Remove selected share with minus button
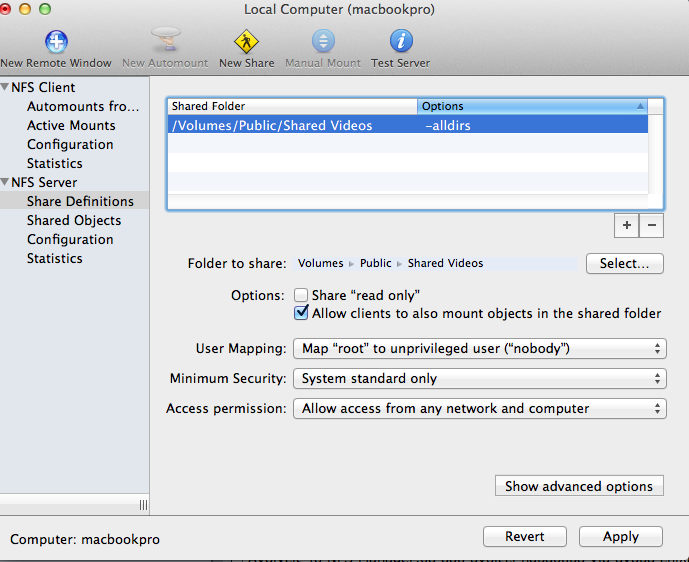Screen dimensions: 689x562 651,226
